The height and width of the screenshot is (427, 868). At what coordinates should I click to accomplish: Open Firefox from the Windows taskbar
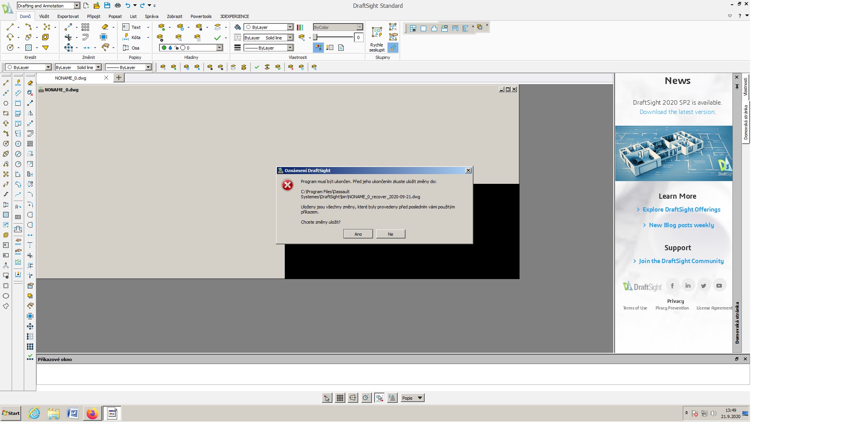point(93,413)
